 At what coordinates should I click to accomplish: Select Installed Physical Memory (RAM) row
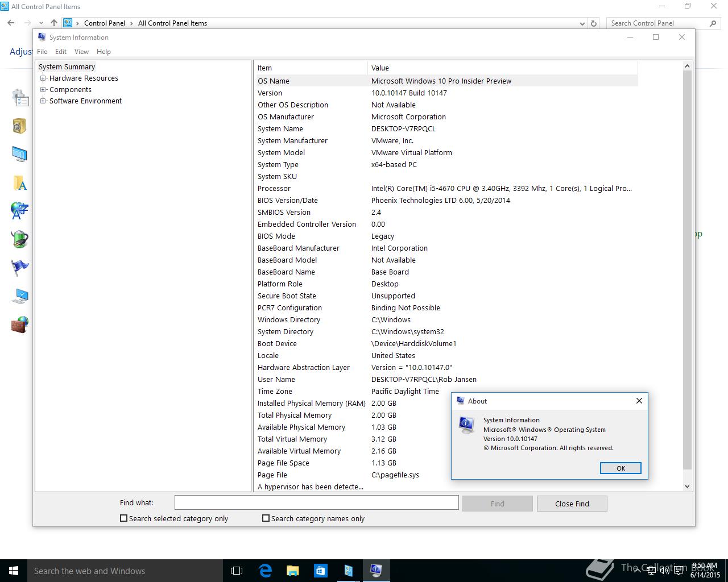[353, 403]
